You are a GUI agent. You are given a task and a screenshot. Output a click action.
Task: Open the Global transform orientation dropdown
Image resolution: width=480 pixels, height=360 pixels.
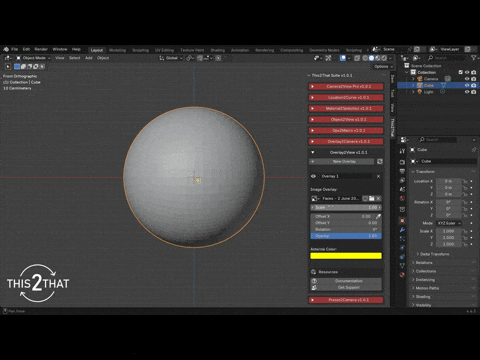click(x=171, y=58)
